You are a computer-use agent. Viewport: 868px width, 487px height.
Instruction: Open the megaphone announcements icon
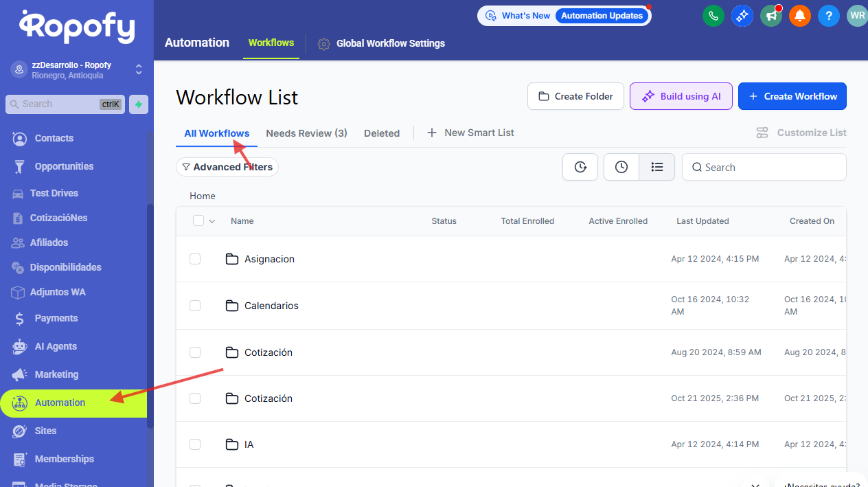point(770,16)
